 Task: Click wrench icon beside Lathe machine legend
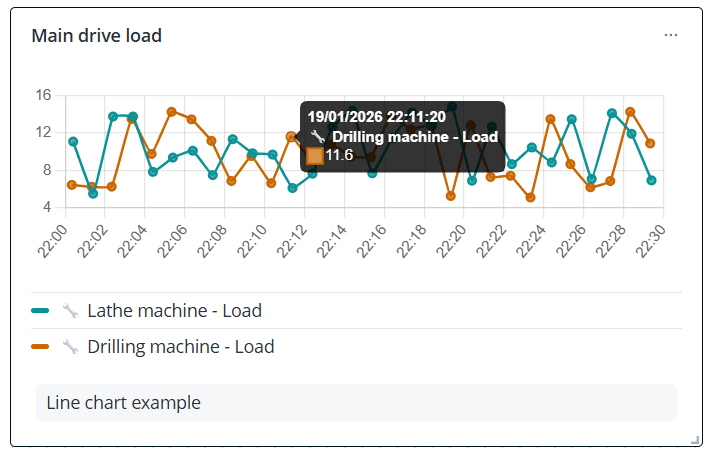tap(70, 311)
